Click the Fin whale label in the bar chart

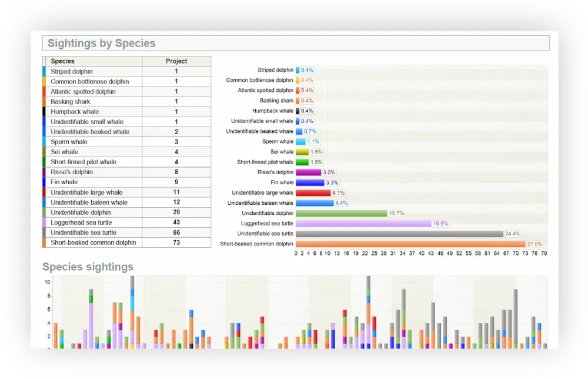[x=282, y=183]
